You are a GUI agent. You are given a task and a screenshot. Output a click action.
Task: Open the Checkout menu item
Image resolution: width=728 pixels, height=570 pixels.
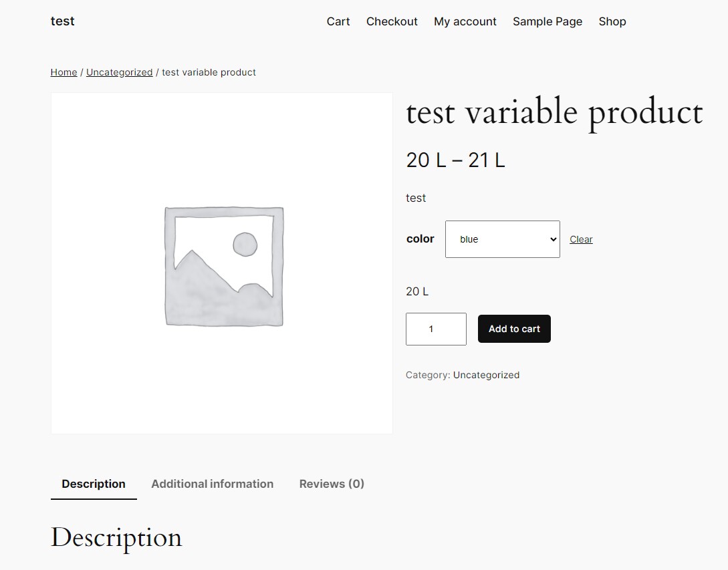click(x=392, y=21)
